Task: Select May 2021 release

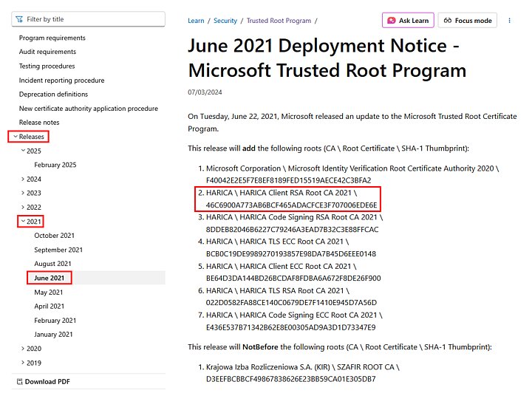Action: click(x=49, y=292)
